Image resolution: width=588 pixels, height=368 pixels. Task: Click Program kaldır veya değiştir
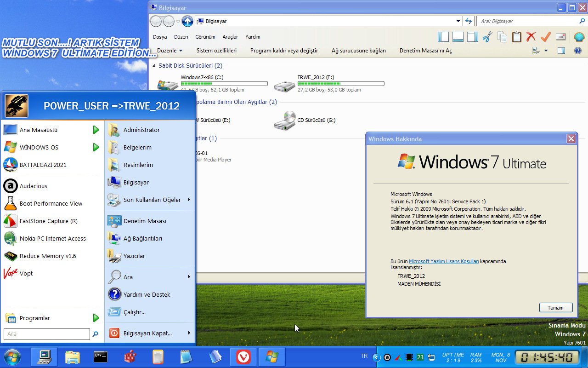[x=284, y=51]
